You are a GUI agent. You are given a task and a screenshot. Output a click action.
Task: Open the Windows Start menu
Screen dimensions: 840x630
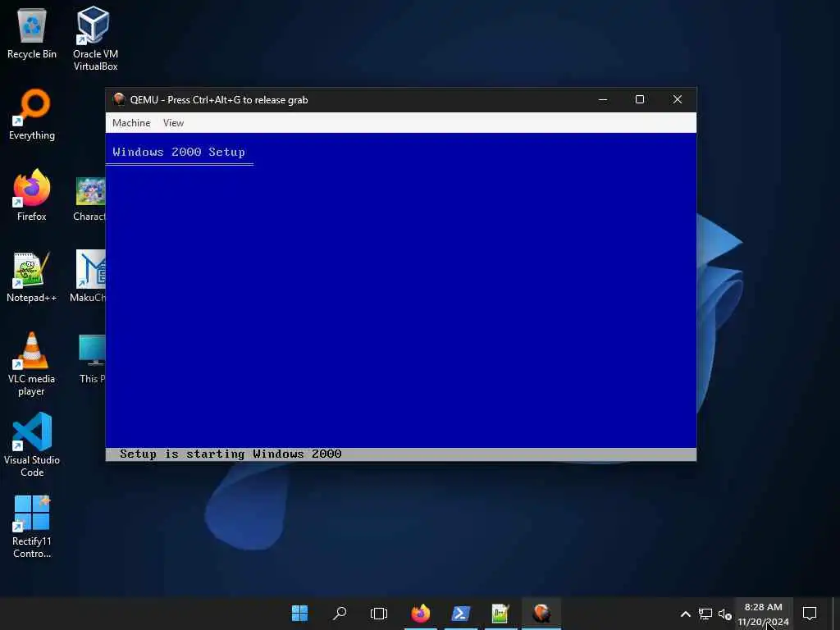click(299, 614)
